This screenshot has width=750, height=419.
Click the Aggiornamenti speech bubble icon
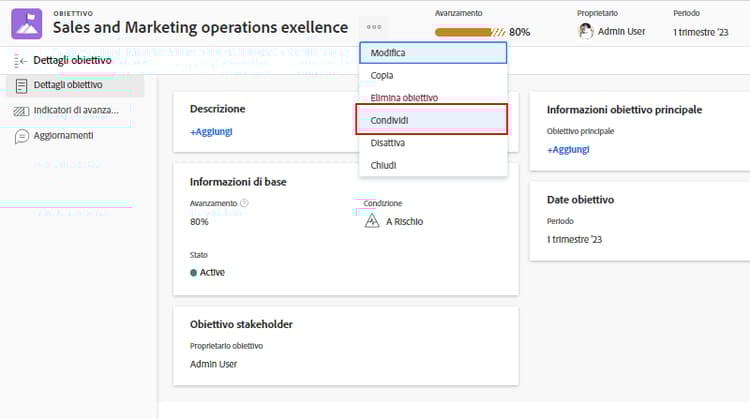tap(22, 135)
